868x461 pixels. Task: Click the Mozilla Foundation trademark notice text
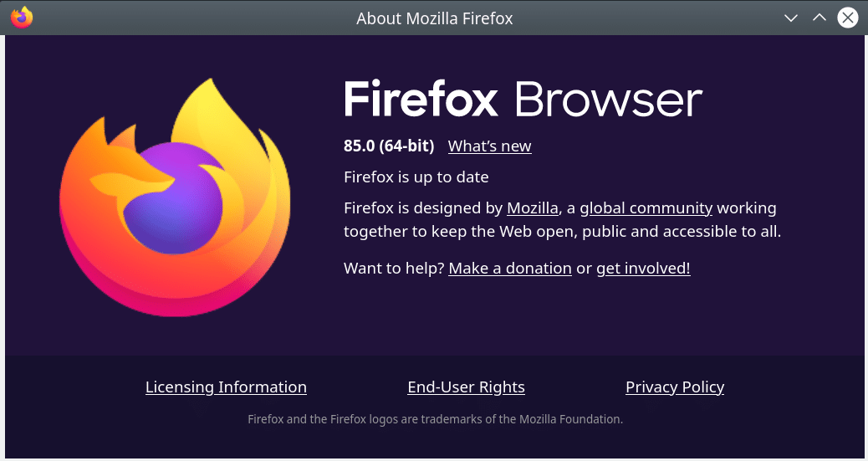pyautogui.click(x=435, y=418)
